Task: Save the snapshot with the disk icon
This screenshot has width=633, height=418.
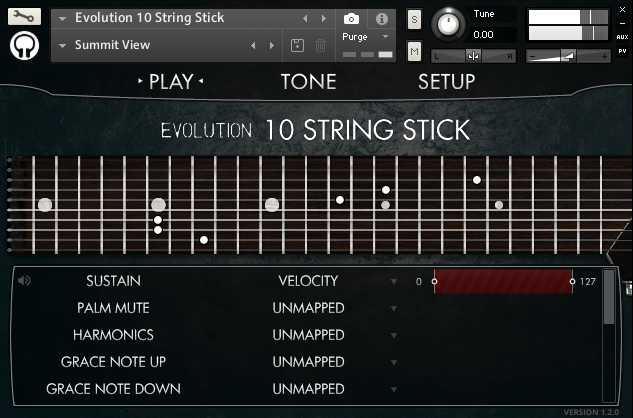Action: point(298,45)
